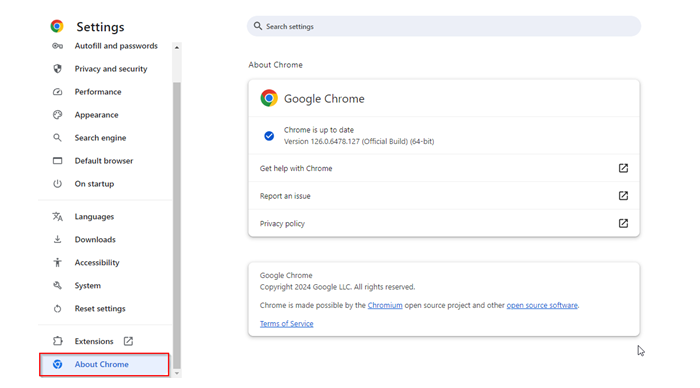The image size is (700, 388).
Task: Click the window icon for Default browser
Action: [58, 161]
